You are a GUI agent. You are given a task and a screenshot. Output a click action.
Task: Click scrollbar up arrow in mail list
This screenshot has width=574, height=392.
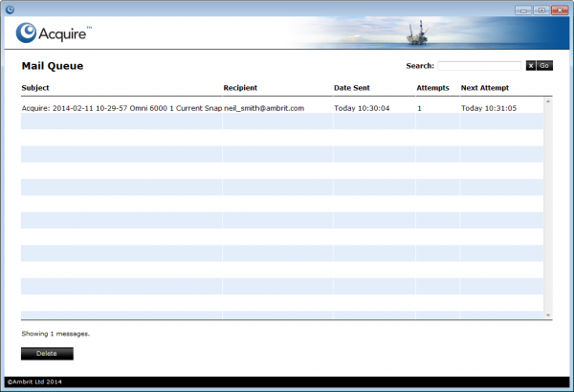548,100
